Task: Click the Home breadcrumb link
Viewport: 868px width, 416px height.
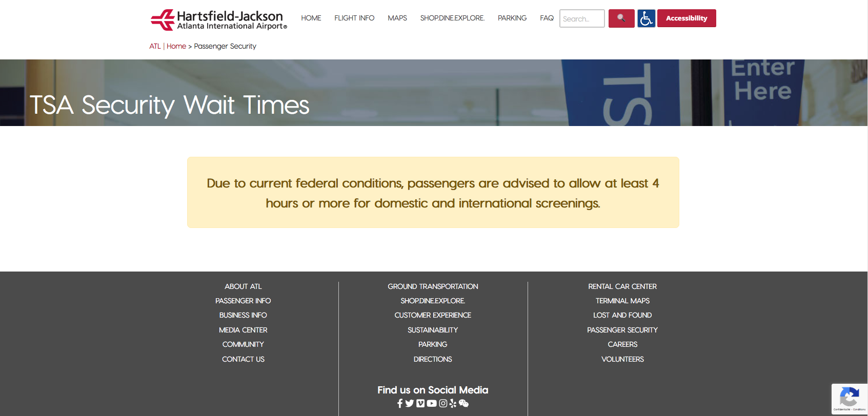Action: [176, 46]
